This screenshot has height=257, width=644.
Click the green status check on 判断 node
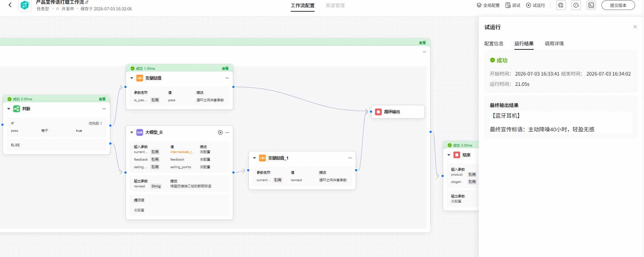pyautogui.click(x=10, y=99)
